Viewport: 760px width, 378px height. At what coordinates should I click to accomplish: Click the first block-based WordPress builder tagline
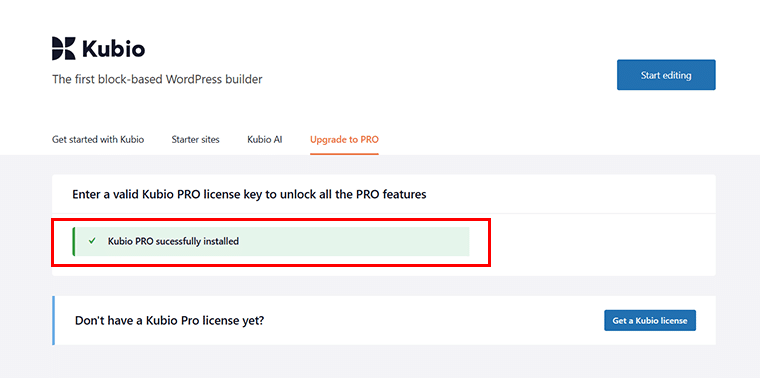(157, 79)
